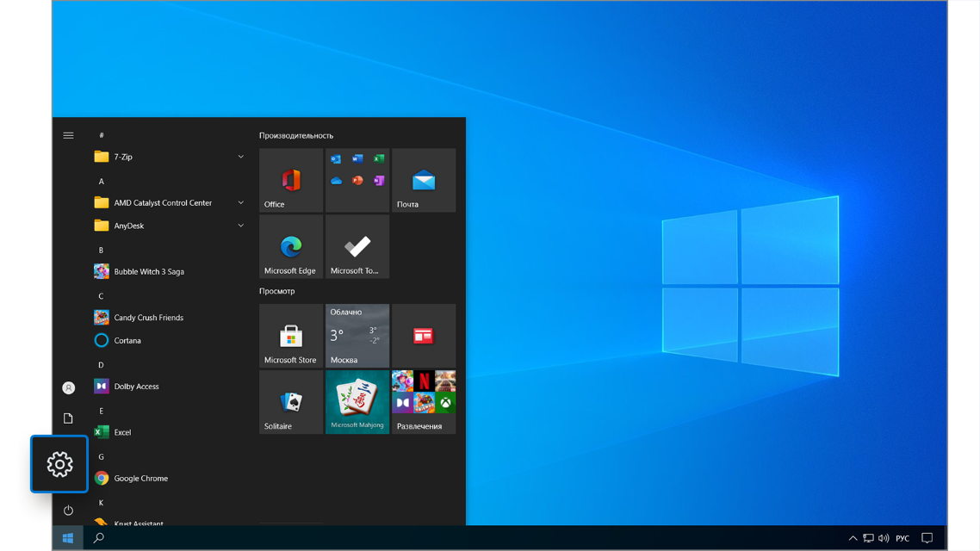980x551 pixels.
Task: Open the AnyDesk folder entry
Action: point(169,226)
